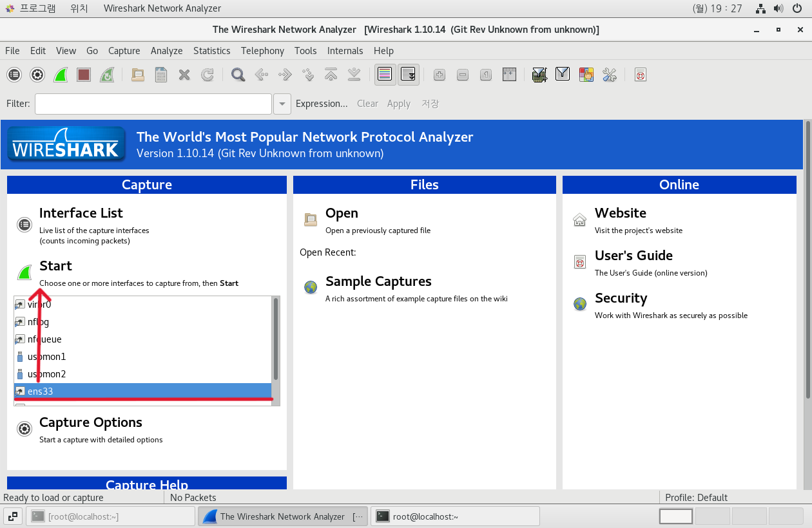Open the Analyze menu
This screenshot has width=812, height=528.
pos(167,50)
